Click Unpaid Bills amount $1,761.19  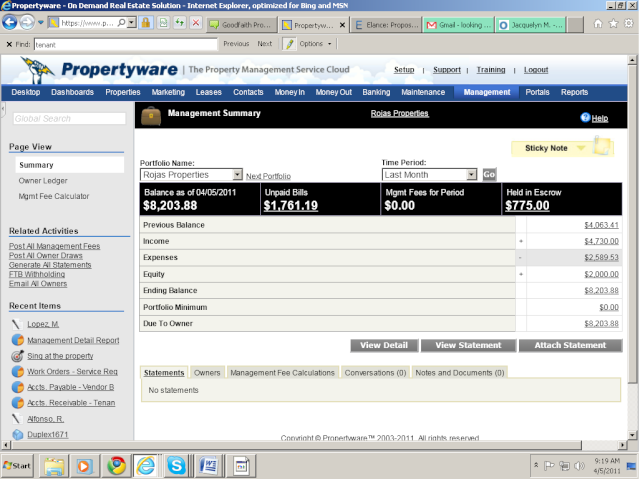(x=291, y=206)
